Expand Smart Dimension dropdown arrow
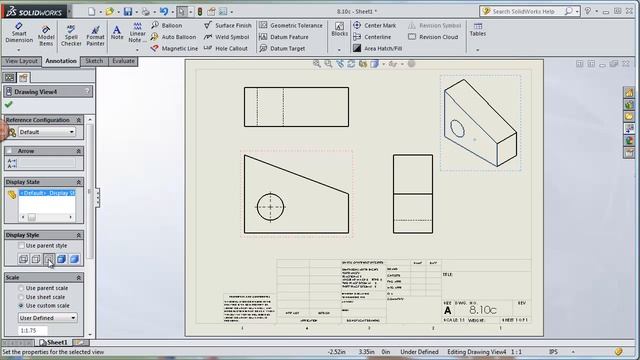 pos(18,50)
